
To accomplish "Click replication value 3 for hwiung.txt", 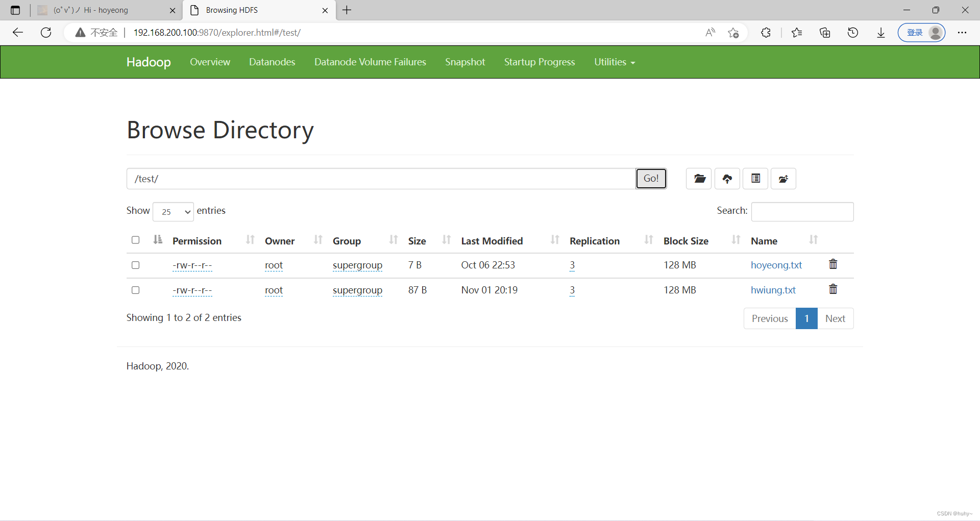I will (572, 290).
